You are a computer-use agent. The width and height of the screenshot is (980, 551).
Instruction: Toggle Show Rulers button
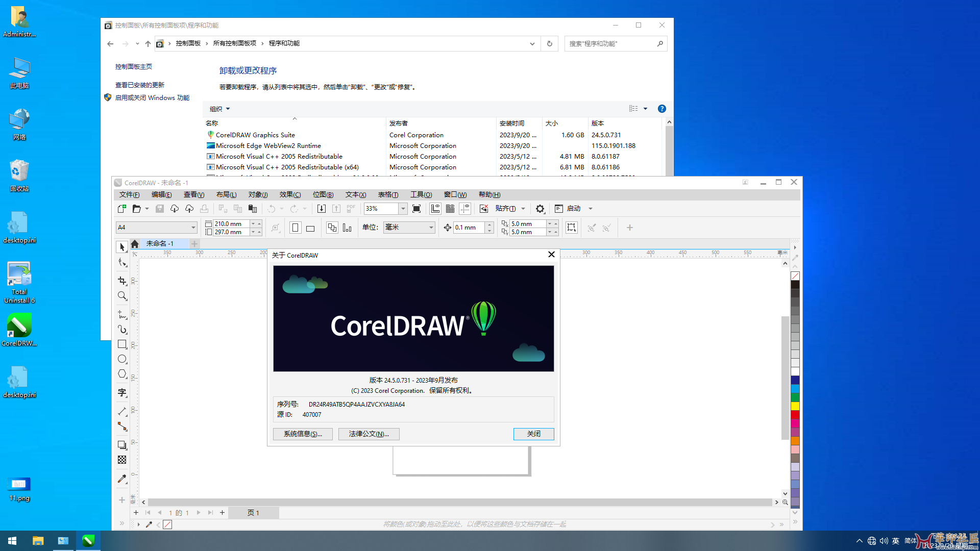[435, 209]
